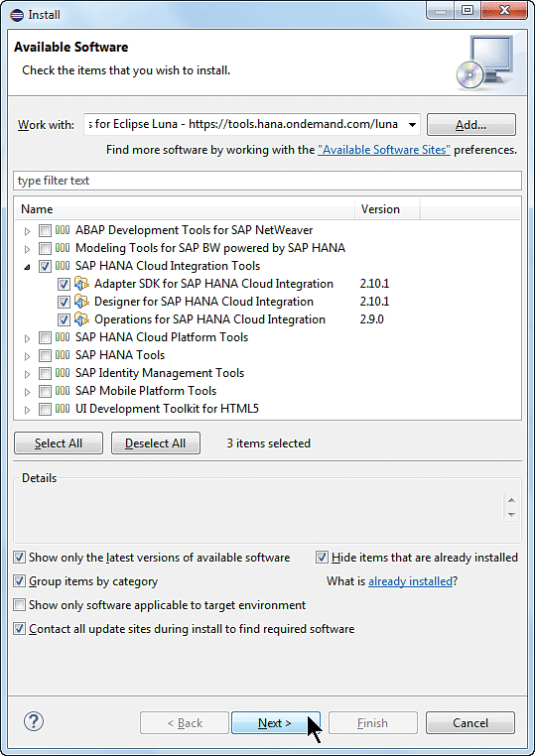This screenshot has height=756, width=535.
Task: Click Details scroll down arrow
Action: point(511,515)
